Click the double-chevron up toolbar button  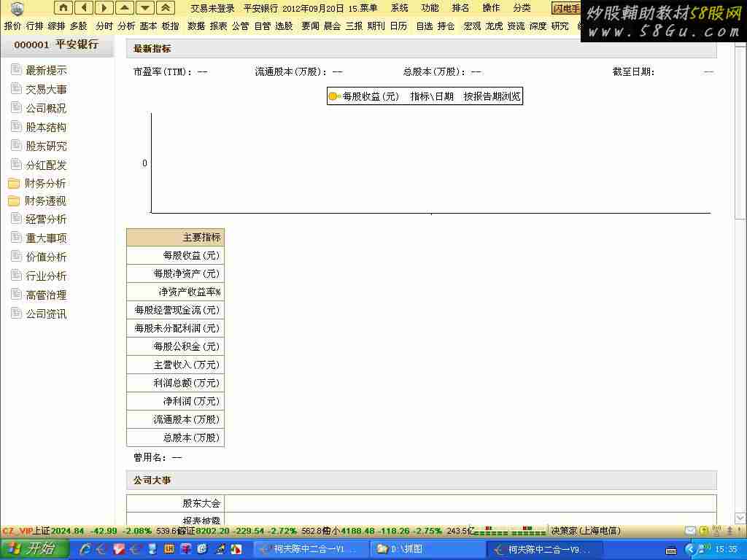166,7
